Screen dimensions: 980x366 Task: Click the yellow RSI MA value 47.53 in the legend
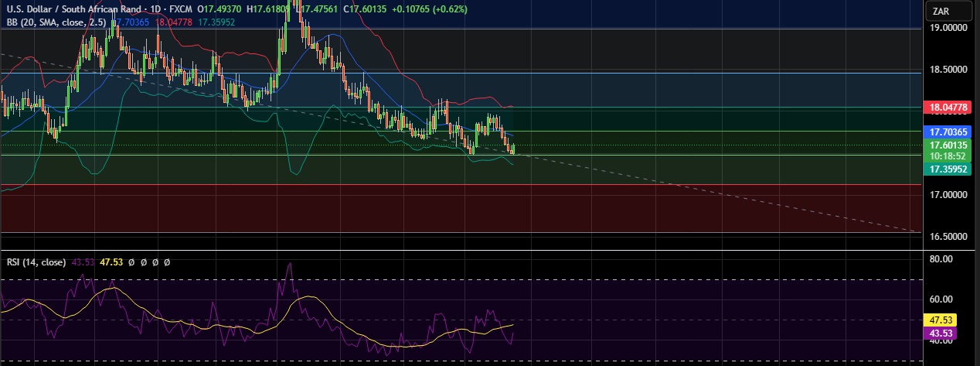click(112, 262)
